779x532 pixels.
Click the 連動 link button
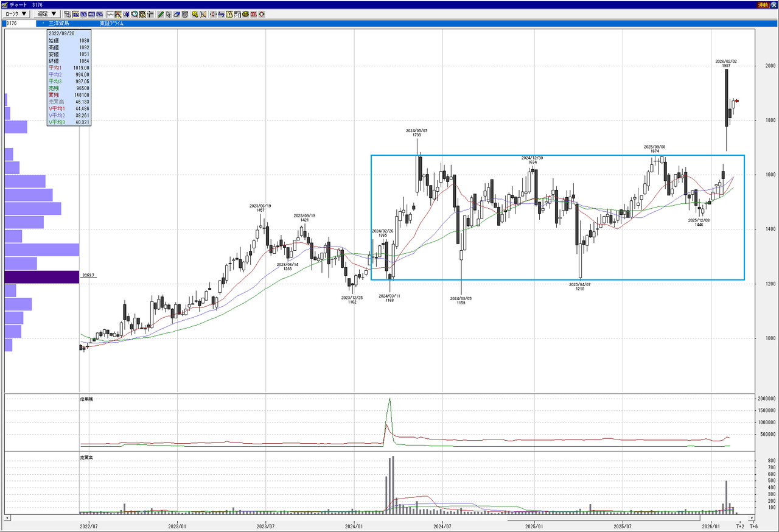click(763, 4)
